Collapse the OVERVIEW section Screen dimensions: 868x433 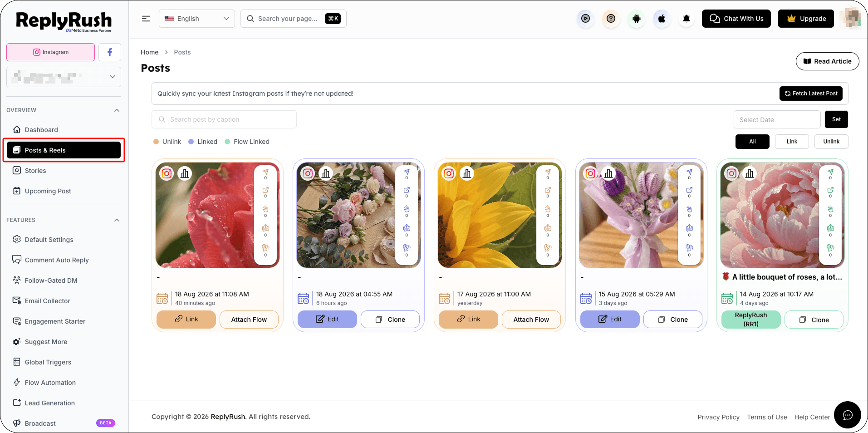tap(117, 110)
